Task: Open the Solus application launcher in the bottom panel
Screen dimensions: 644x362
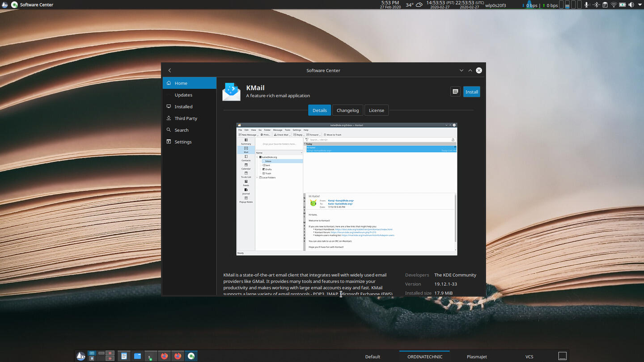Action: point(81,356)
